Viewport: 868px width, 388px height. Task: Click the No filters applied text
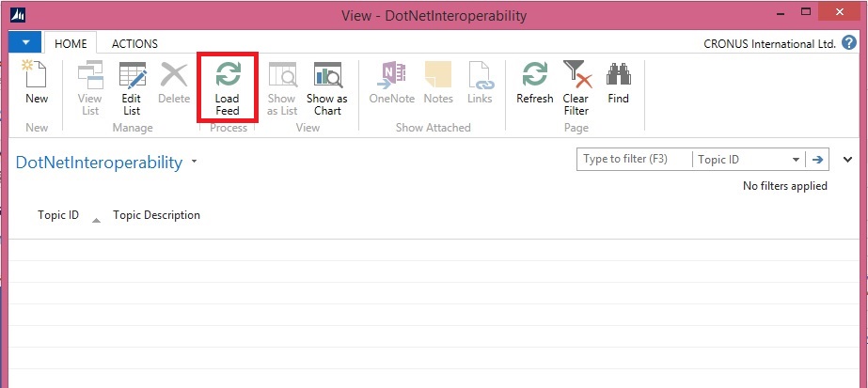pos(785,186)
